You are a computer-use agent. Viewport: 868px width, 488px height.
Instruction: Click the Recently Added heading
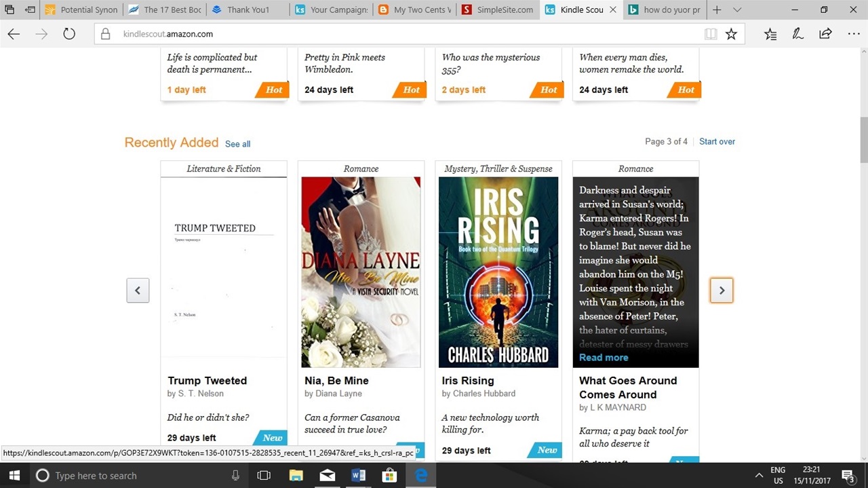point(172,143)
